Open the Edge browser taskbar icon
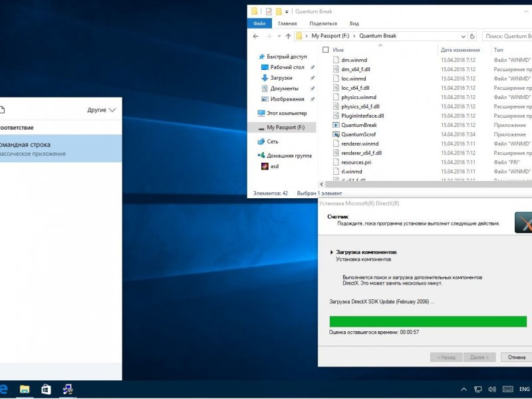 pos(3,389)
